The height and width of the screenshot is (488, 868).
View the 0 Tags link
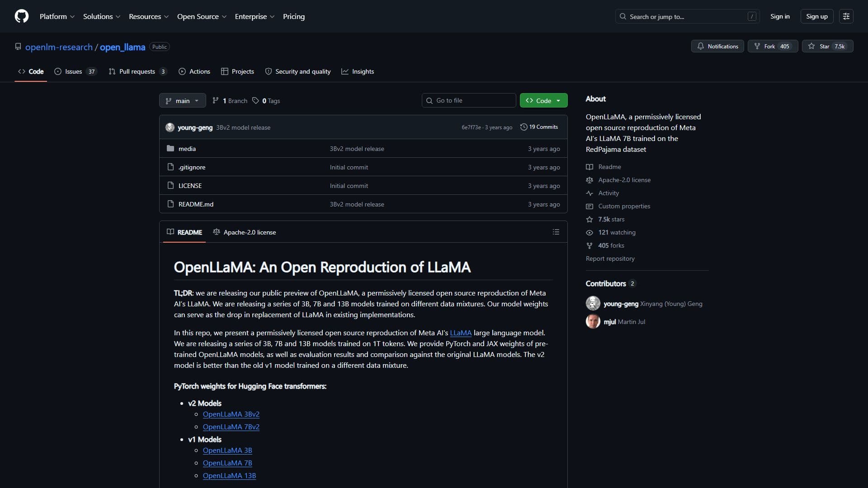coord(266,101)
